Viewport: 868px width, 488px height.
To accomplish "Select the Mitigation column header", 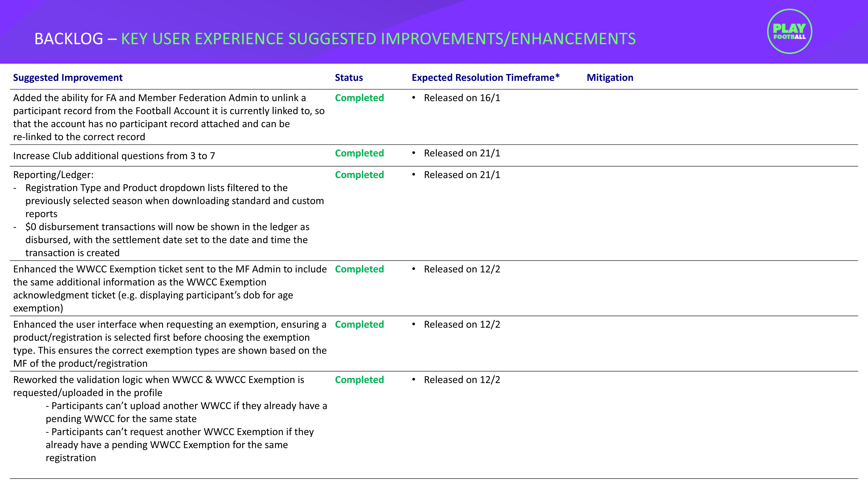I will pyautogui.click(x=609, y=78).
